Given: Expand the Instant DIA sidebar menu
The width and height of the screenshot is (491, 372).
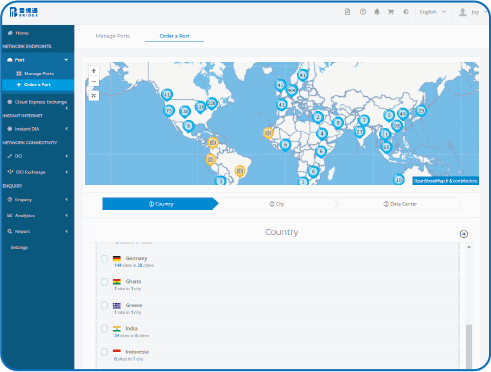Looking at the screenshot, I should tap(37, 129).
